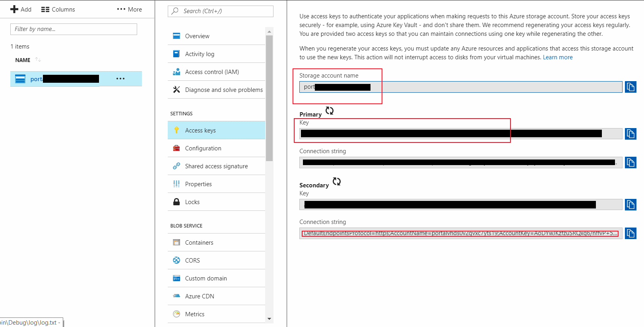The width and height of the screenshot is (644, 327).
Task: Click the red Configuration toolbox icon
Action: [x=177, y=148]
